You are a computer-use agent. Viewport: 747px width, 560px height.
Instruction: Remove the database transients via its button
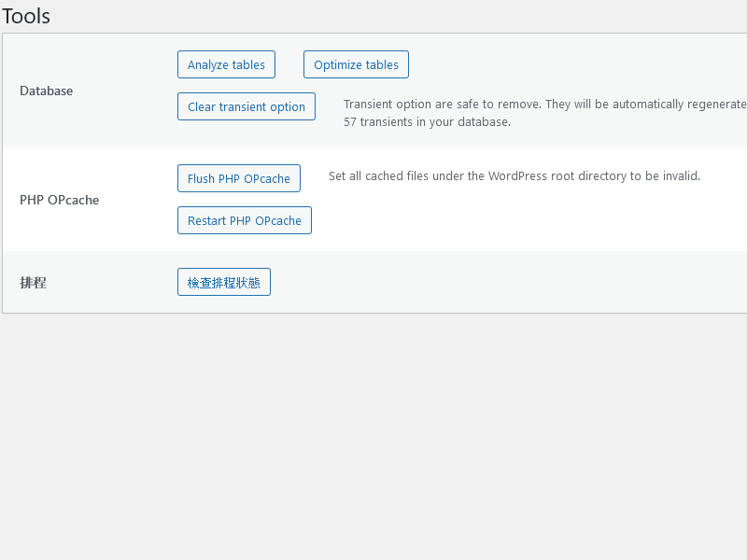pyautogui.click(x=247, y=106)
